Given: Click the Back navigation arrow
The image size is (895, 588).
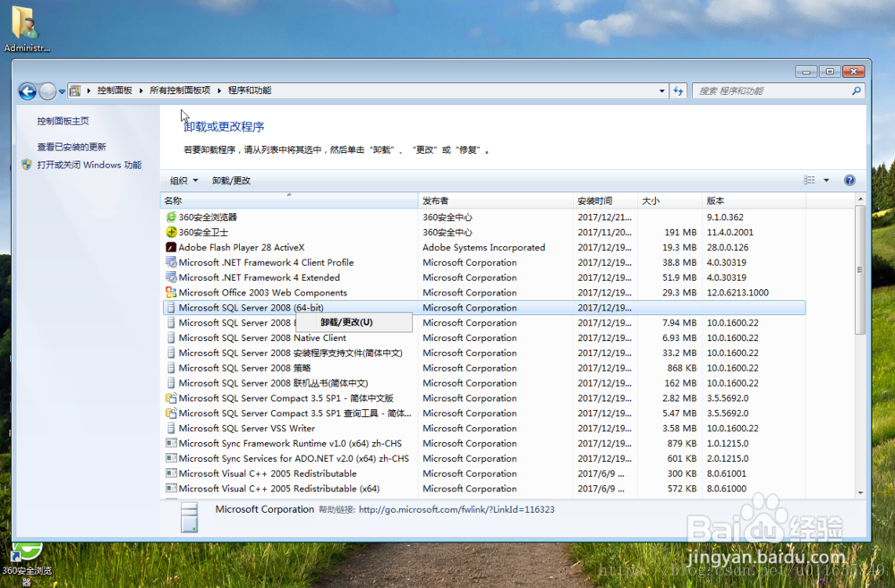Looking at the screenshot, I should coord(28,90).
